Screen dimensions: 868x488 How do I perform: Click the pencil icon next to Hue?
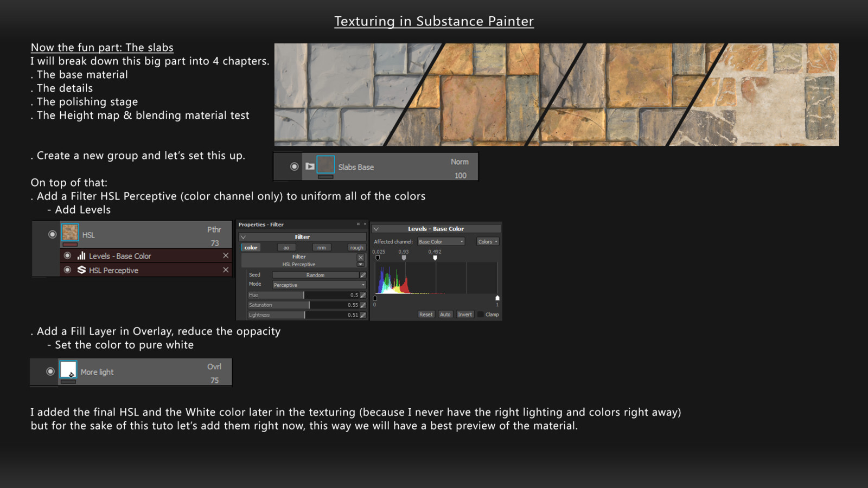[x=363, y=295]
